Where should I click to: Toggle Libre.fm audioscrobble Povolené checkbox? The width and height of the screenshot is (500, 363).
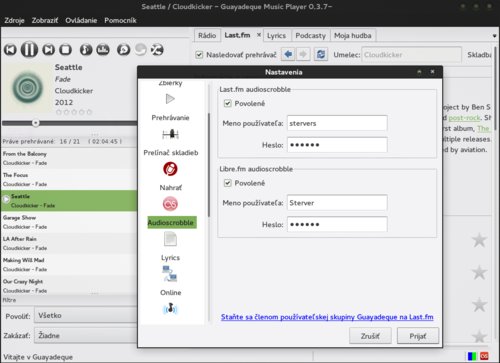[x=228, y=183]
